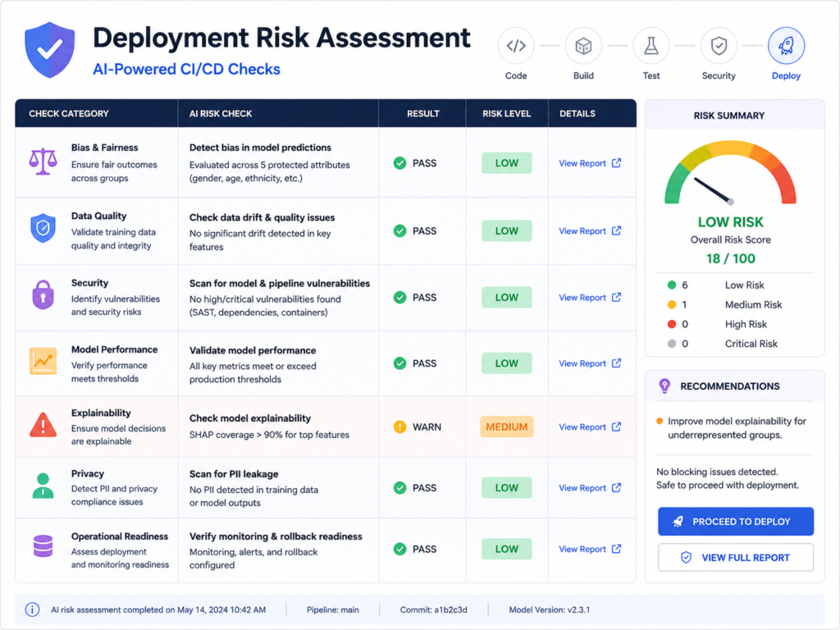Click LOW risk badge in Bias & Fairness row
The height and width of the screenshot is (630, 840).
(506, 163)
